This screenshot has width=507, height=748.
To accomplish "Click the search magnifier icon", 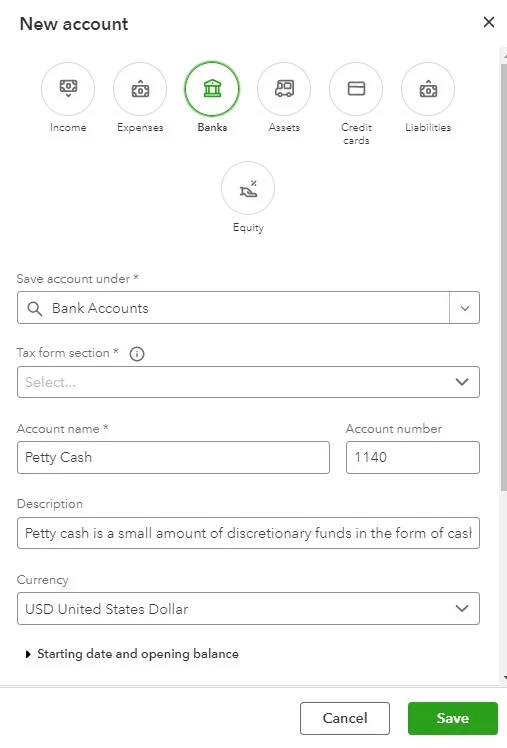I will pyautogui.click(x=34, y=309).
